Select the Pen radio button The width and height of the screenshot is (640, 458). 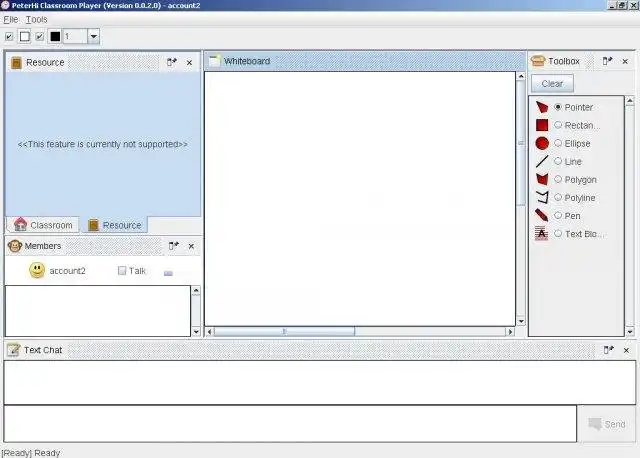(x=558, y=215)
